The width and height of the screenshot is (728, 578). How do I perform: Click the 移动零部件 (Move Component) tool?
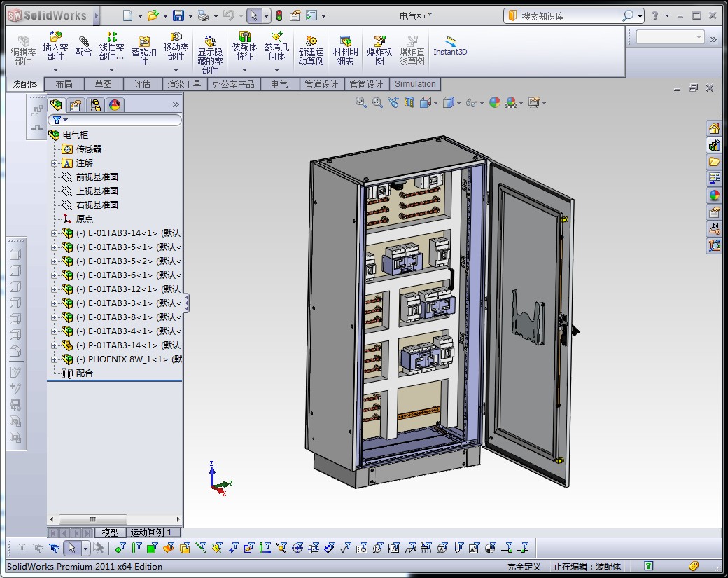click(176, 46)
